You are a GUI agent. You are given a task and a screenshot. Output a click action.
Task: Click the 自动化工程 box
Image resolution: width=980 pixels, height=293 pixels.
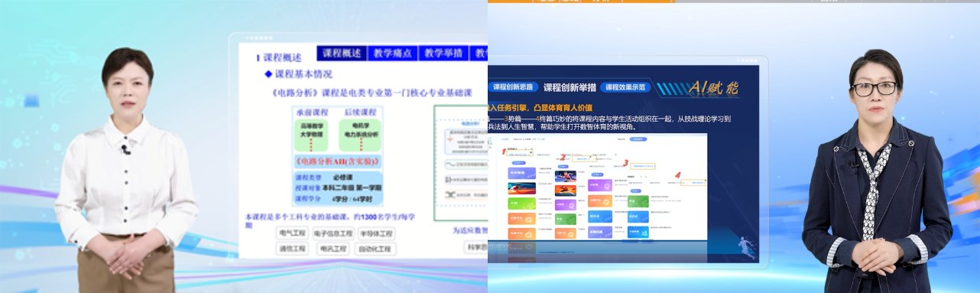375,249
